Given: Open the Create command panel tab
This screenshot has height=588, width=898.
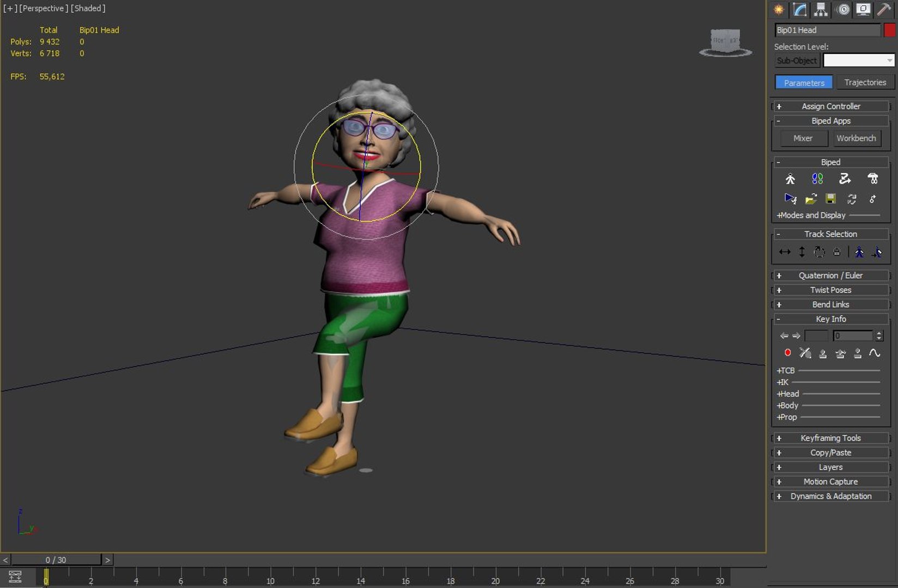Looking at the screenshot, I should click(x=779, y=9).
